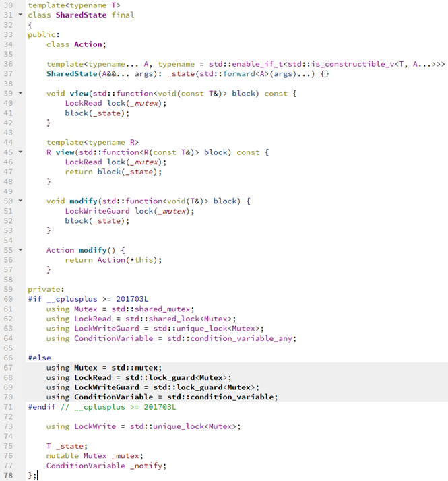Collapse the void modify function fold at line 50

tap(20, 201)
